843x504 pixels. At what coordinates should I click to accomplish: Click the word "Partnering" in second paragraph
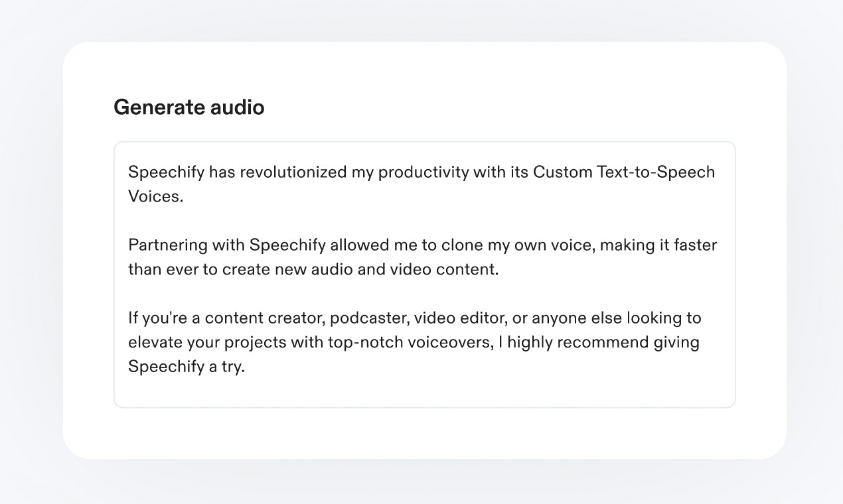pos(167,245)
